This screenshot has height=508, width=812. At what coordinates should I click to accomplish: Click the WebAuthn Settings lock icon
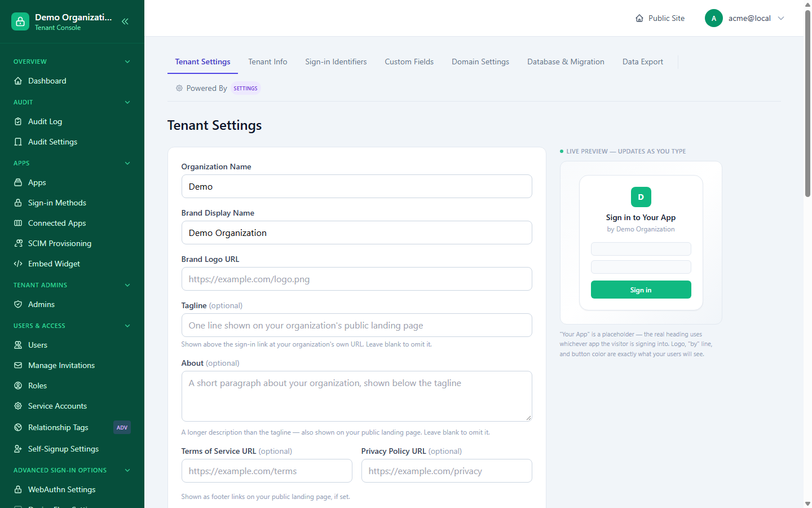[x=18, y=489]
